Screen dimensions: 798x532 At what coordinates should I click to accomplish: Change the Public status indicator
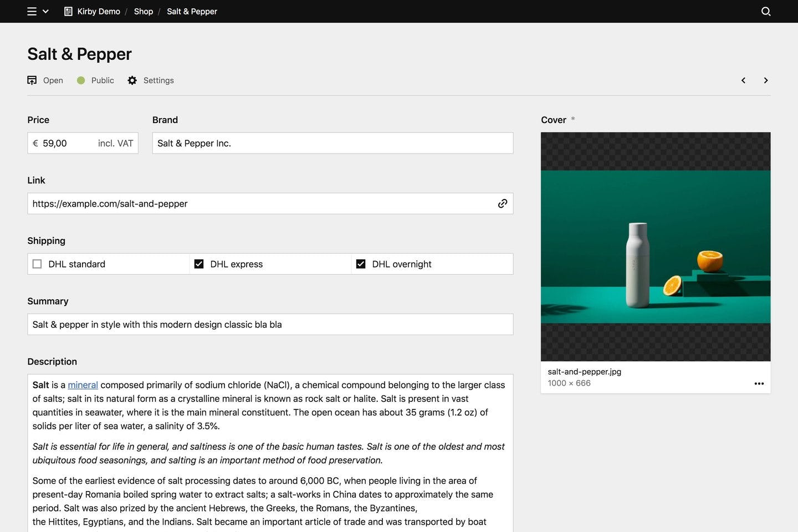81,80
